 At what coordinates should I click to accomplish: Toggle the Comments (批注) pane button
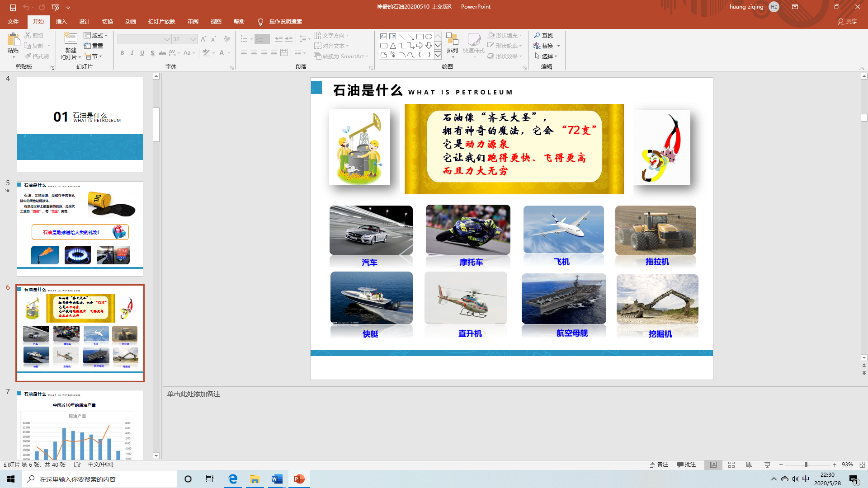[686, 465]
